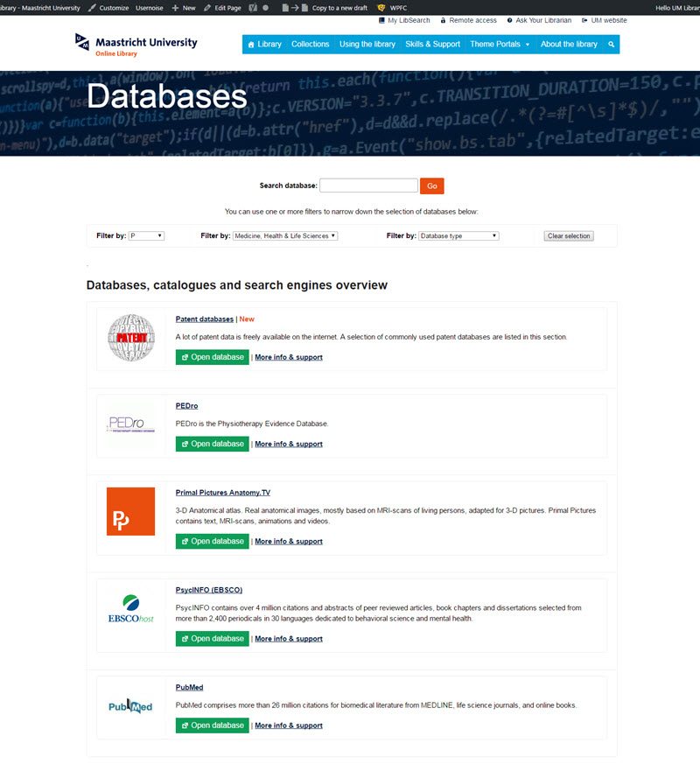This screenshot has height=764, width=700.
Task: Open the Yoast SEO icon in admin bar
Action: [253, 8]
